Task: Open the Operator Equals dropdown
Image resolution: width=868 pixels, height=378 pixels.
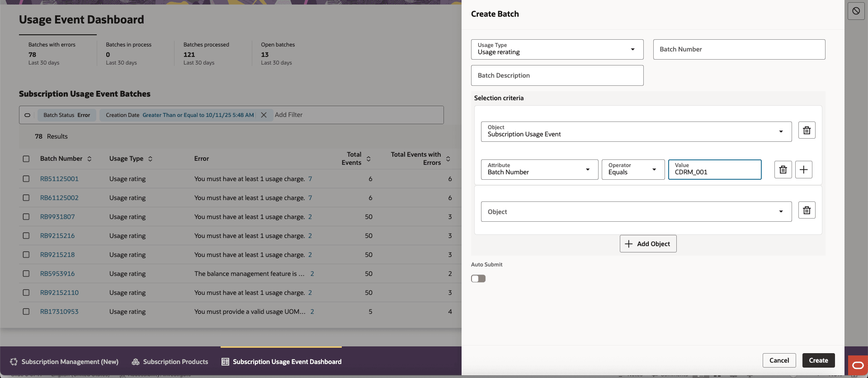Action: point(633,169)
